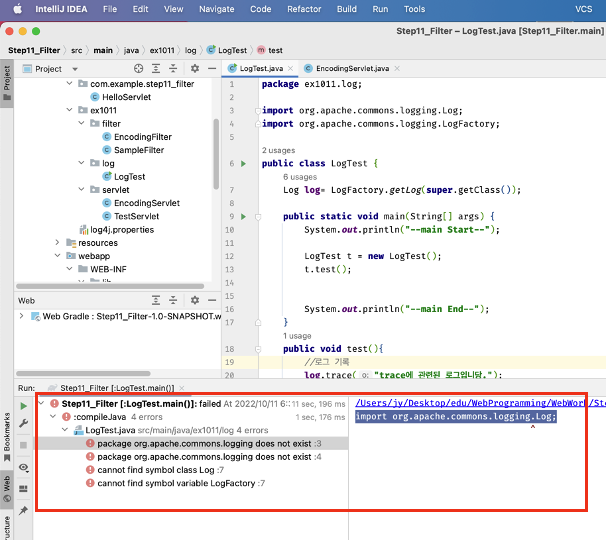The image size is (606, 540).
Task: Collapse the servlet folder node
Action: pyautogui.click(x=81, y=189)
